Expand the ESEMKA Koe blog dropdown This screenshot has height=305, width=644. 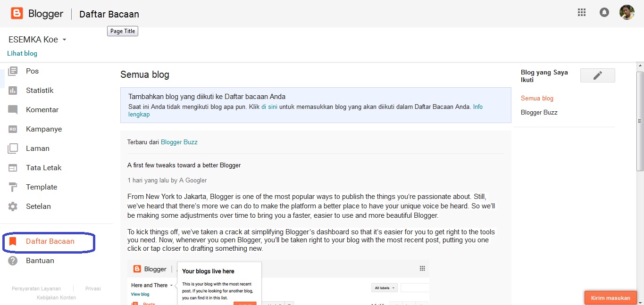tap(65, 40)
